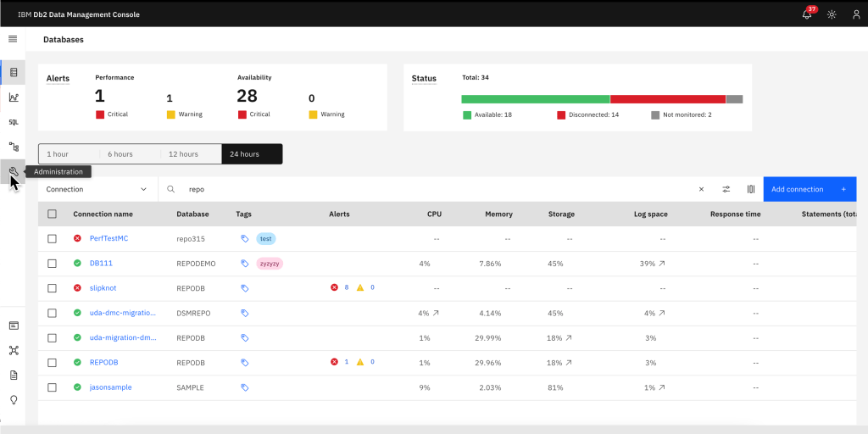This screenshot has width=868, height=434.
Task: Expand the Connection filter dropdown
Action: coord(97,189)
